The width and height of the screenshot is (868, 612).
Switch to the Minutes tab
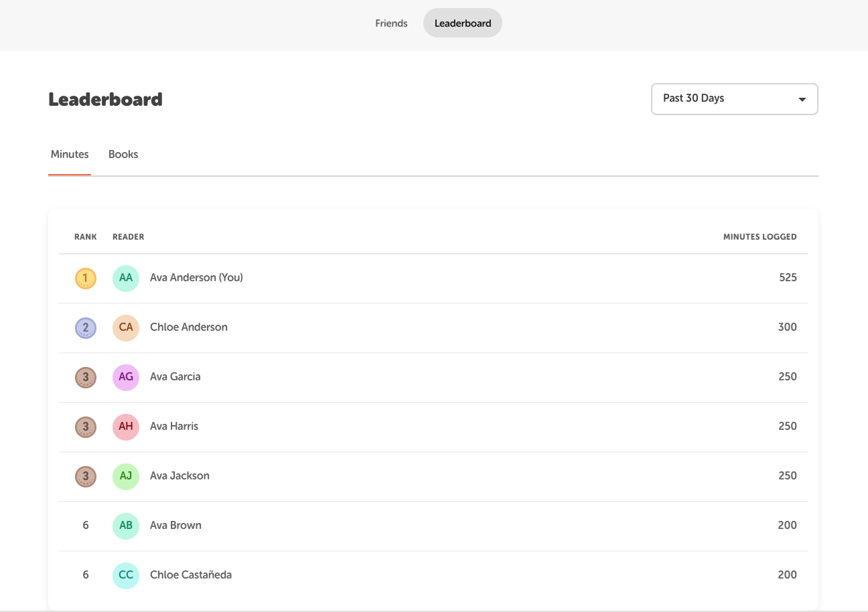[70, 155]
